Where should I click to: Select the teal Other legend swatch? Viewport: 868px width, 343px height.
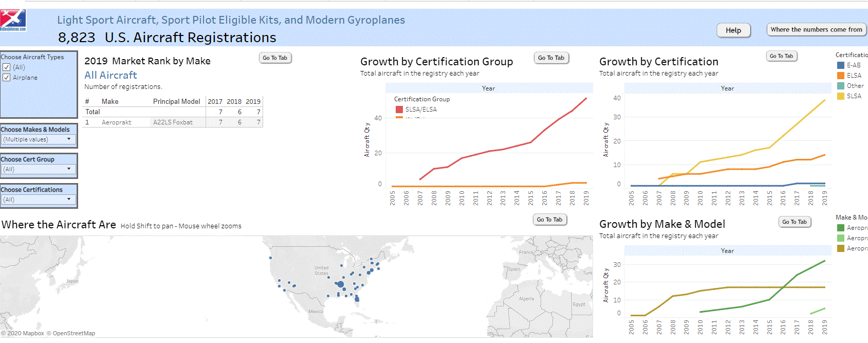pos(841,86)
